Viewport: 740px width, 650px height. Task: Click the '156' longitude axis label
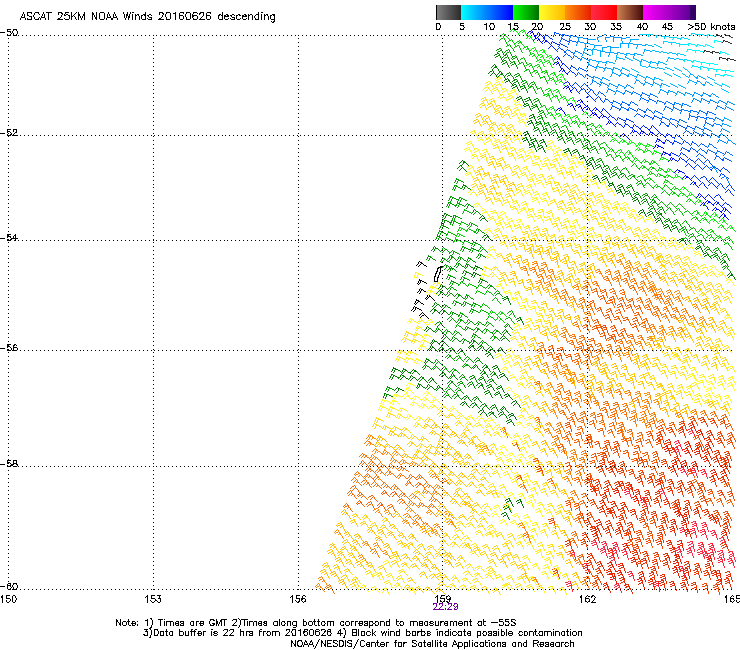tap(298, 599)
